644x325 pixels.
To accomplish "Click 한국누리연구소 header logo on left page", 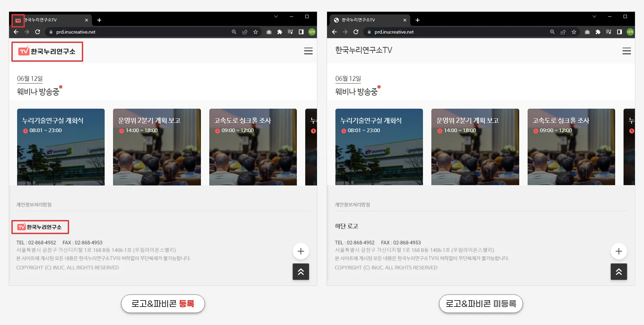I will 47,51.
